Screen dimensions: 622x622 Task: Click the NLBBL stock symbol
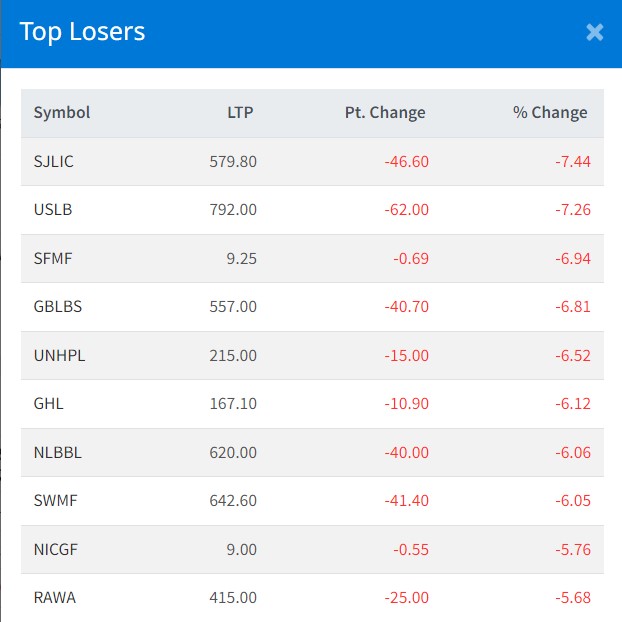tap(58, 452)
